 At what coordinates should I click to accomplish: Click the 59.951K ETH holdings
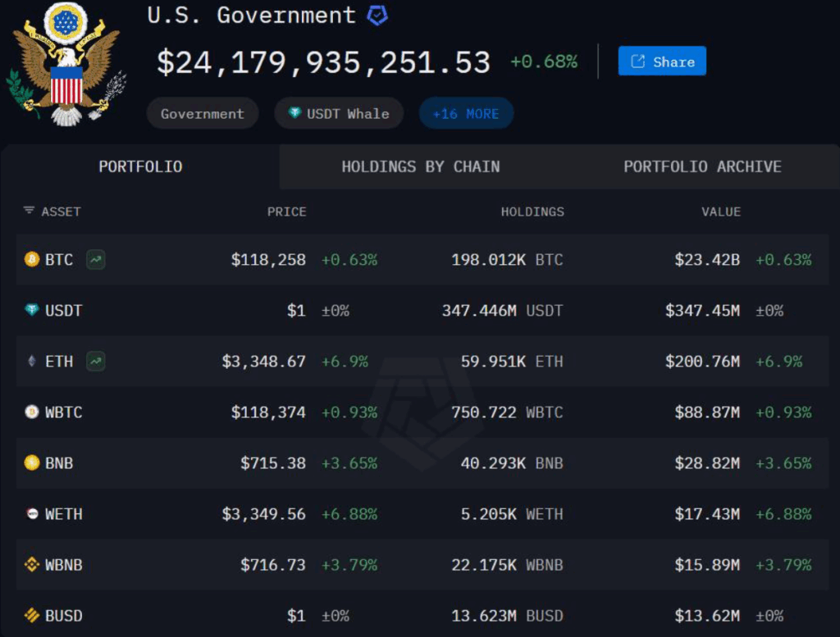pyautogui.click(x=512, y=362)
